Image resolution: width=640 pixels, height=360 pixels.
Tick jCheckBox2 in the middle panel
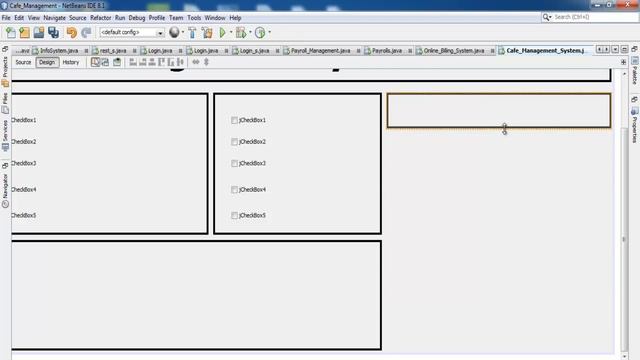tap(234, 142)
